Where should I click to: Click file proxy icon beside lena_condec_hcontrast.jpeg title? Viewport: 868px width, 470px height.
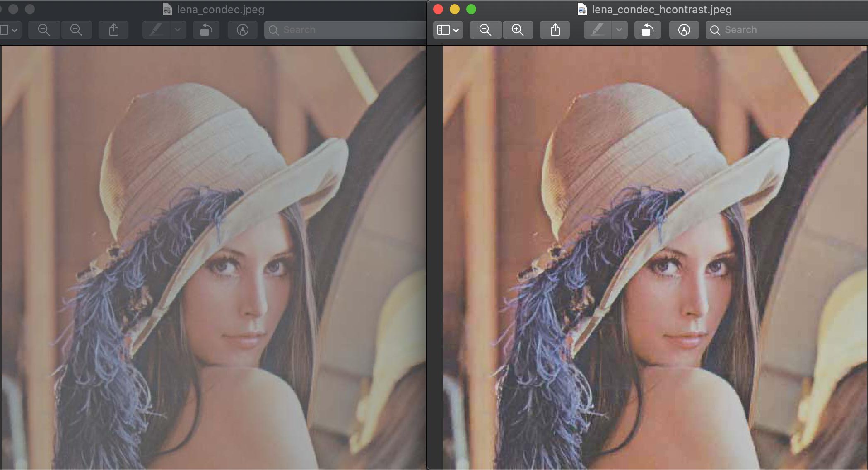(582, 9)
